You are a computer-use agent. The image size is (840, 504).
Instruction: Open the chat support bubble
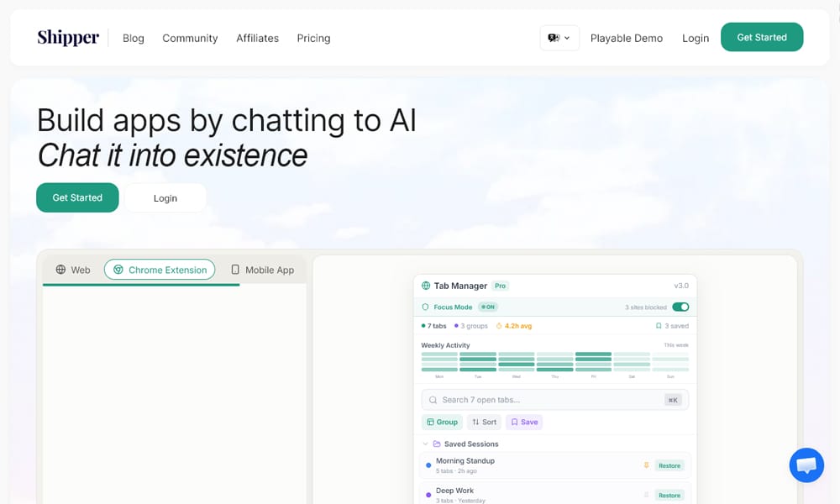tap(806, 465)
